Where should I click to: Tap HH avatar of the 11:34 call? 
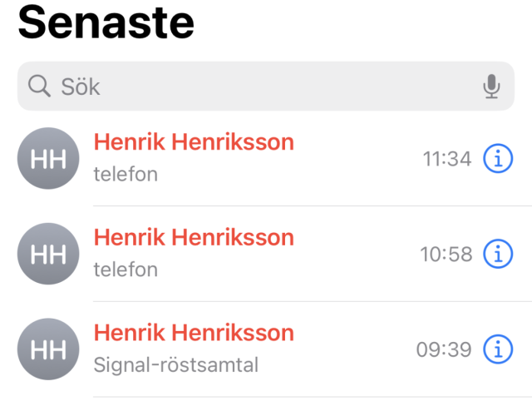point(48,158)
